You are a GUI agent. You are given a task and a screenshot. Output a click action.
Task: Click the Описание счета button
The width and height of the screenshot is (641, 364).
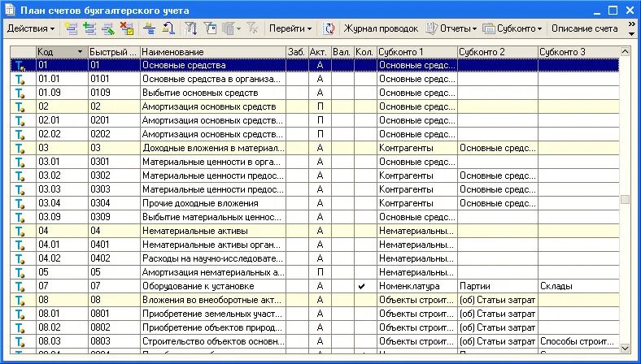(x=584, y=28)
